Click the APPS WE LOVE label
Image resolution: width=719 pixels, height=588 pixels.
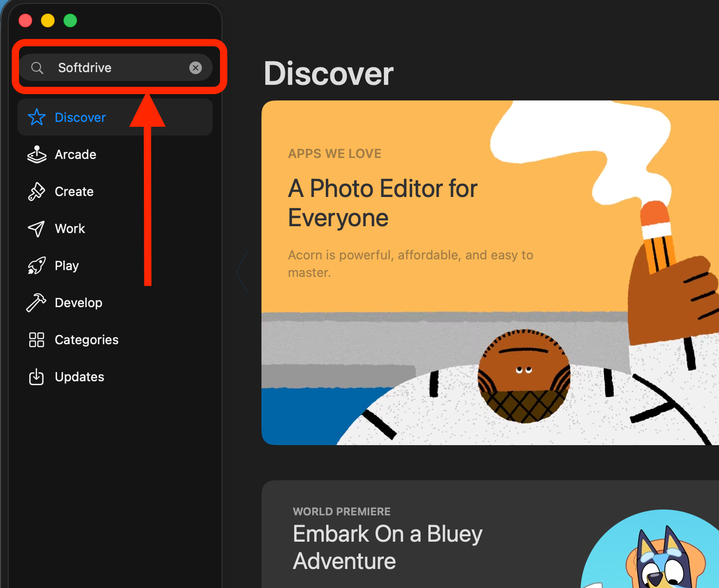coord(335,154)
